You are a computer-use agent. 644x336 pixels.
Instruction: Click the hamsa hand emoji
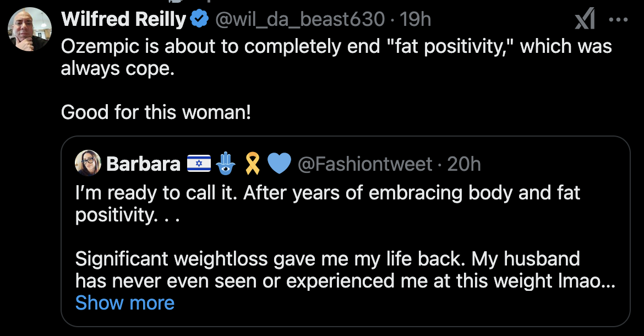tap(225, 164)
